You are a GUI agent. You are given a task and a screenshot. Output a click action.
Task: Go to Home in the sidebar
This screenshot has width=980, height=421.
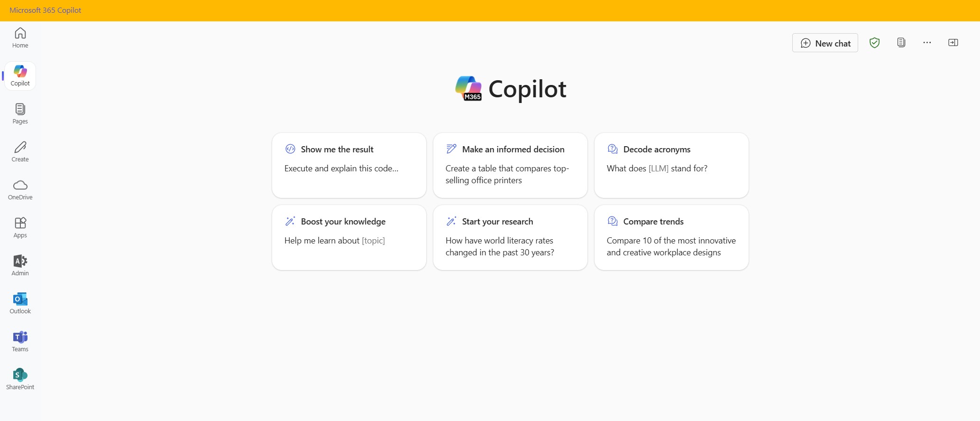(x=19, y=37)
